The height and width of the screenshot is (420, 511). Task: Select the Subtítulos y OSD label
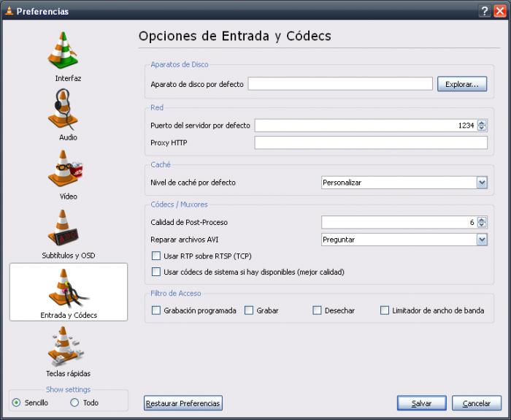[69, 256]
